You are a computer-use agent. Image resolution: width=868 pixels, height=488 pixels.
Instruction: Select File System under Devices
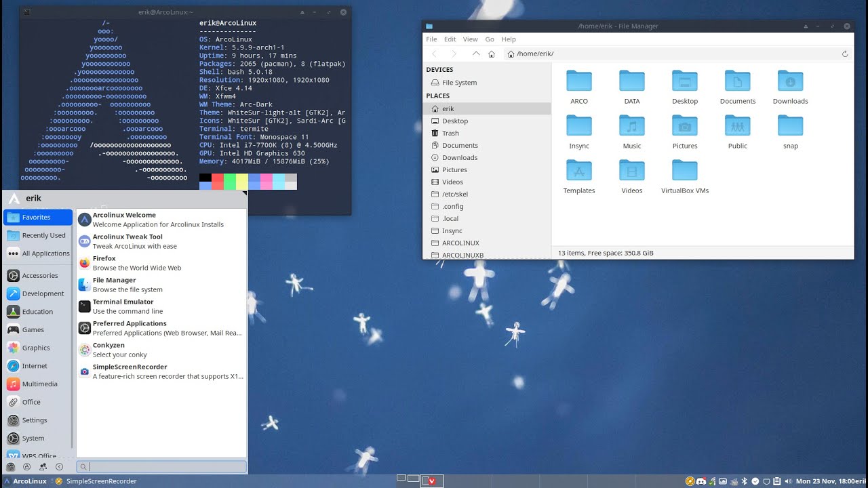click(x=487, y=83)
